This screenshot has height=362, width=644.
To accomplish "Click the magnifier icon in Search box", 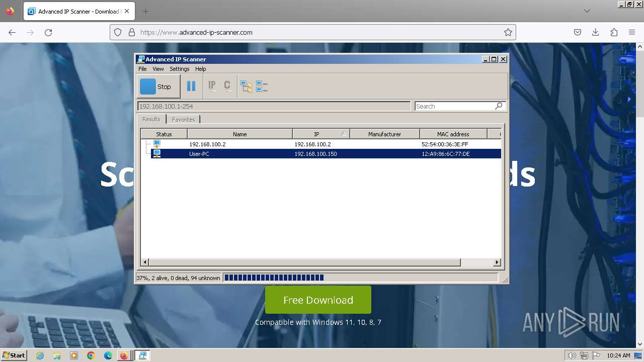I will click(x=499, y=106).
